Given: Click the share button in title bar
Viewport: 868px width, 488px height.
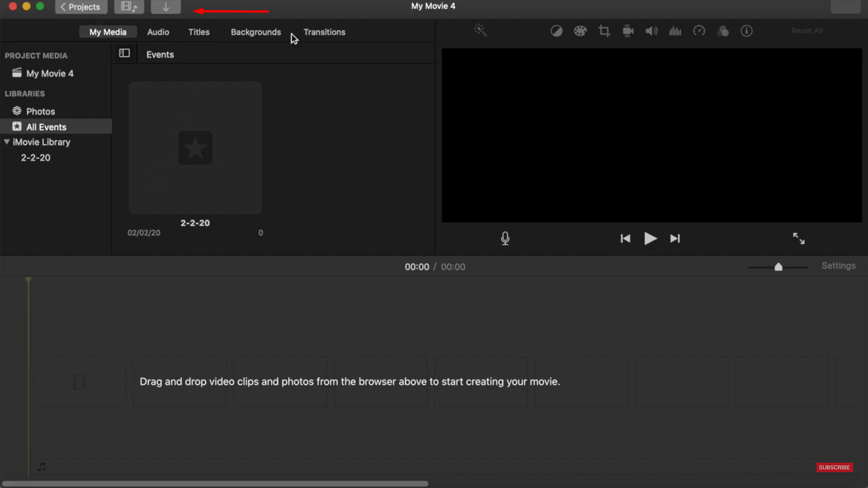Looking at the screenshot, I should click(x=846, y=7).
